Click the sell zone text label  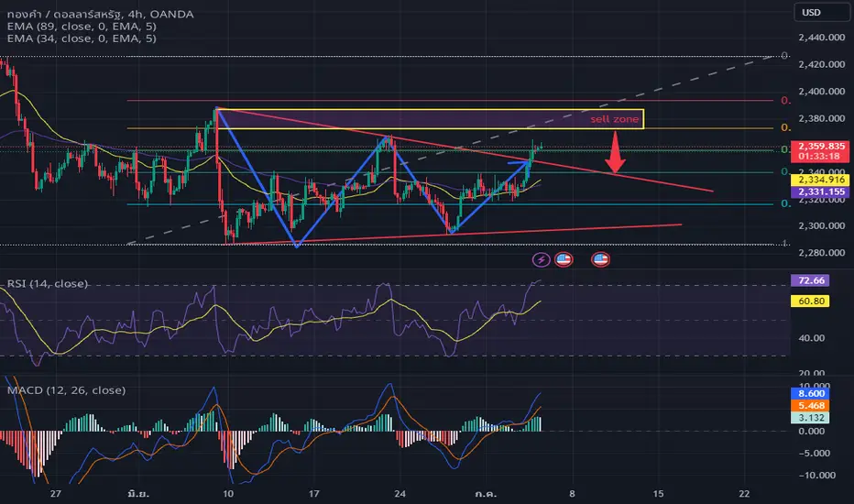click(614, 119)
